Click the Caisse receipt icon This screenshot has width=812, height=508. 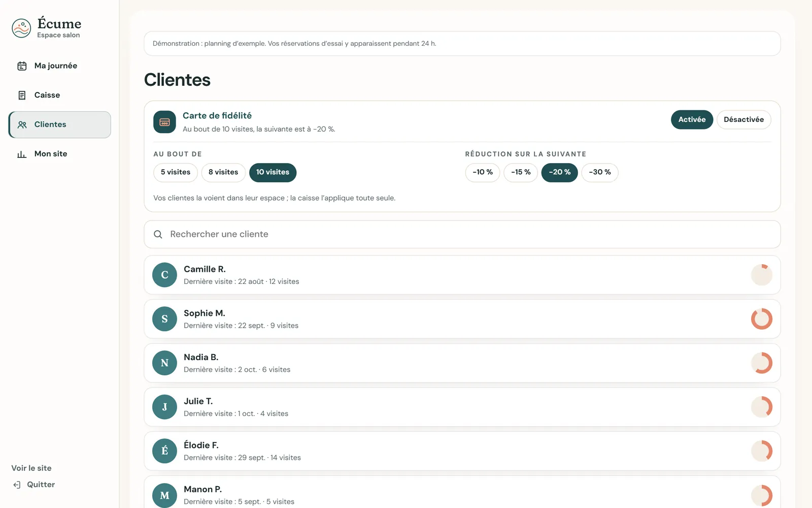click(22, 96)
